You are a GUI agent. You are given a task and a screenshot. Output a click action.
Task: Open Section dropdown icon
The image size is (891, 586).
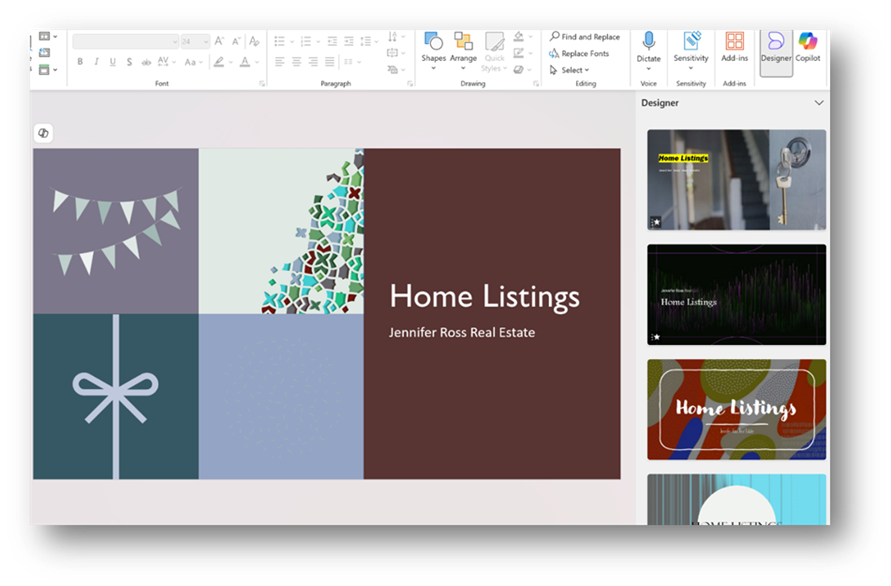48,69
